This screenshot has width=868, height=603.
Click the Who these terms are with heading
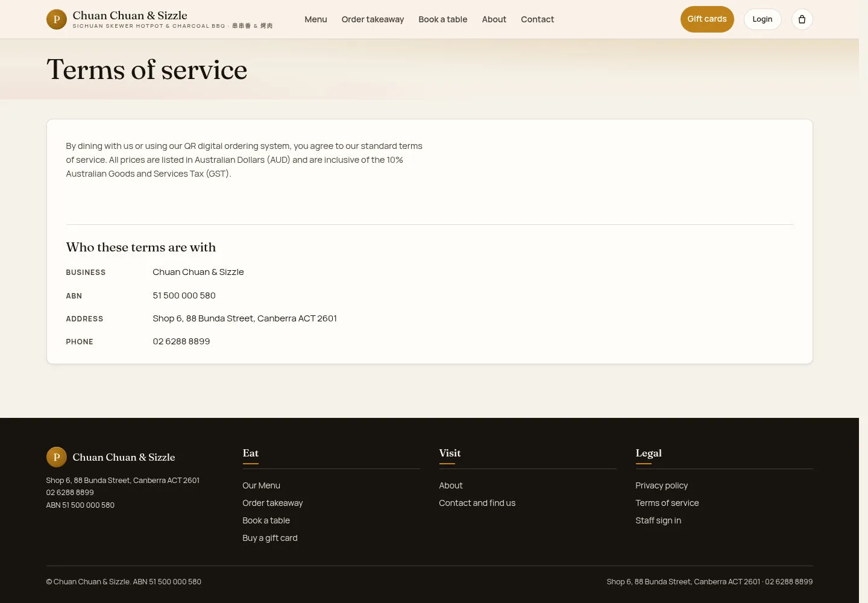(141, 247)
